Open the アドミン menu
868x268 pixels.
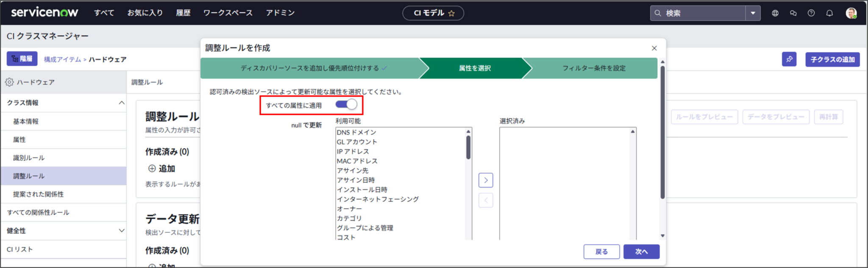tap(280, 13)
